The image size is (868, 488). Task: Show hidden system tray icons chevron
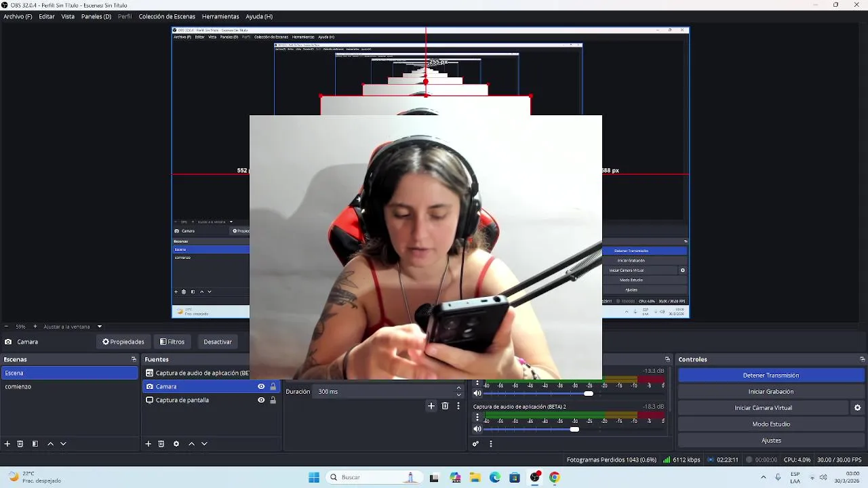click(x=763, y=477)
